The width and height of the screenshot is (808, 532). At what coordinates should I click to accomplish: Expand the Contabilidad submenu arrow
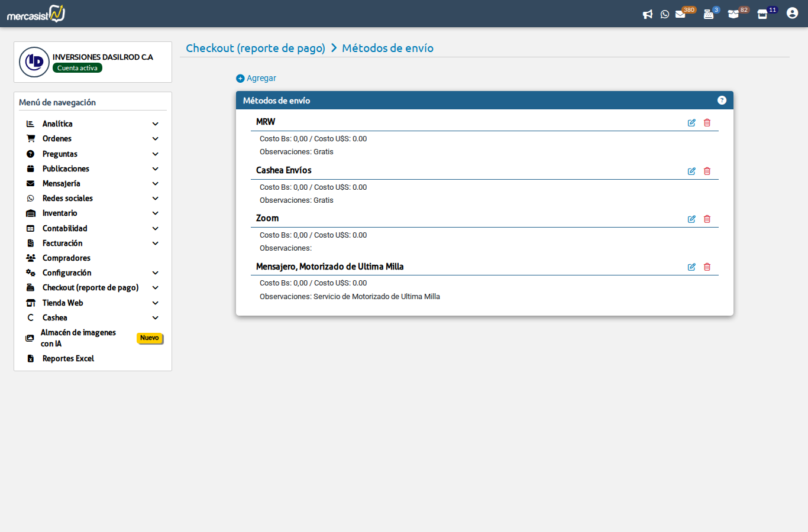pyautogui.click(x=156, y=229)
